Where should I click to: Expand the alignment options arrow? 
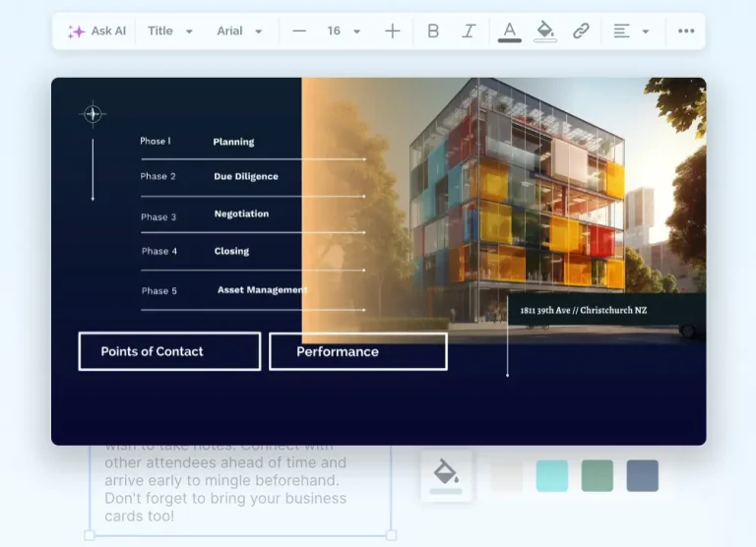tap(646, 31)
